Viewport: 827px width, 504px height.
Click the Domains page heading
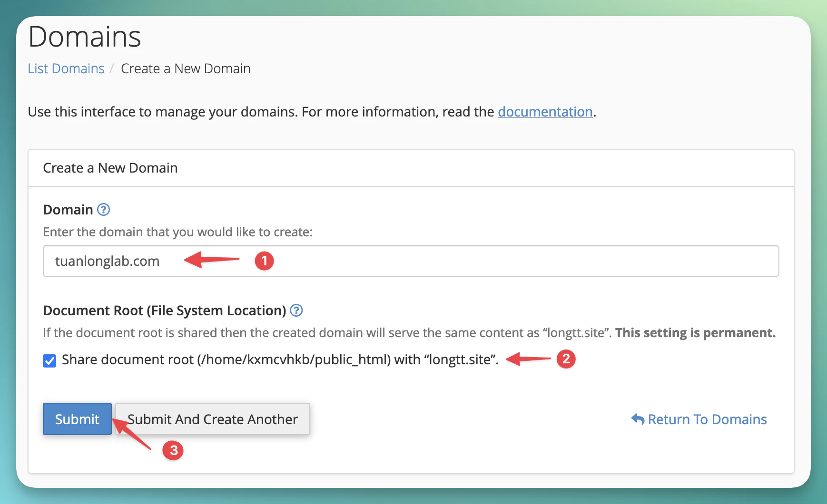(85, 37)
